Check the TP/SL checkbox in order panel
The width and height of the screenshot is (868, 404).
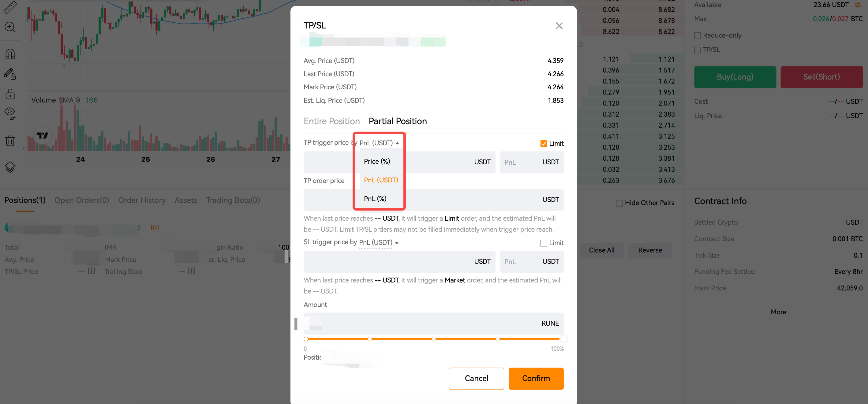coord(697,50)
